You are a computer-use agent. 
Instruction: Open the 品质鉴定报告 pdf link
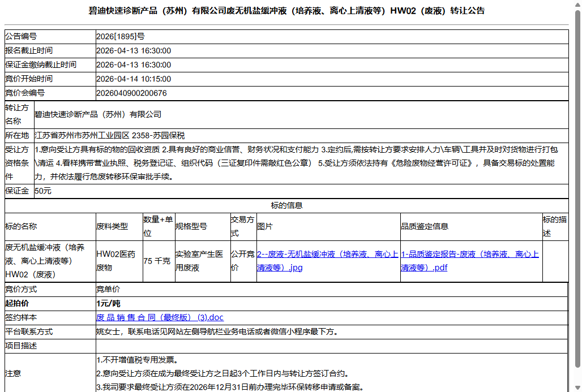[x=469, y=261]
